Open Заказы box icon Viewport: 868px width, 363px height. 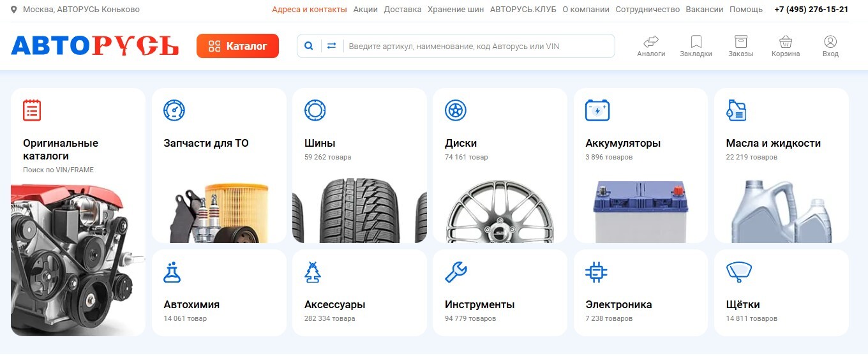pyautogui.click(x=740, y=41)
